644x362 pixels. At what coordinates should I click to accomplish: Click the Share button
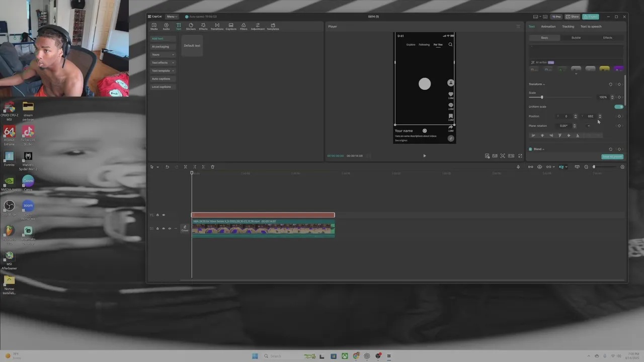point(572,17)
